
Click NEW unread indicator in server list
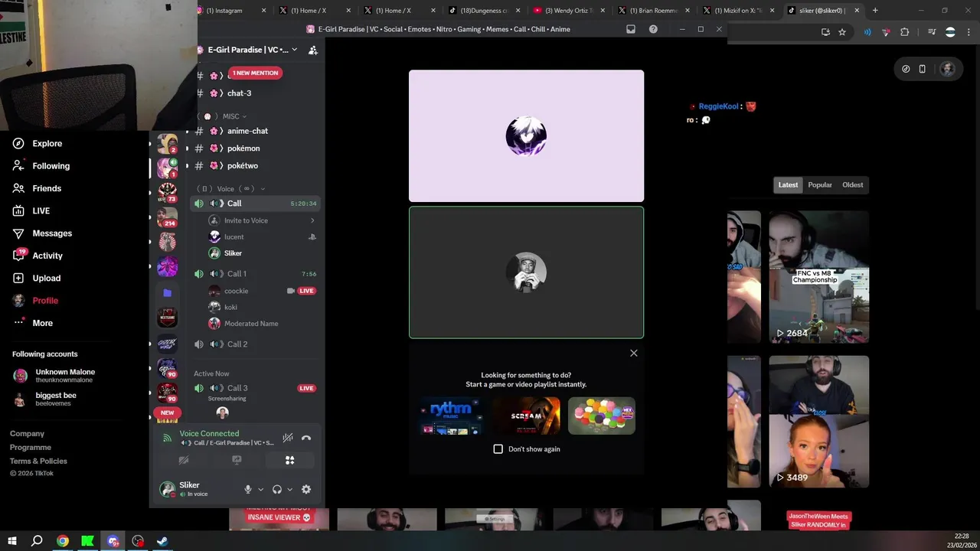167,412
